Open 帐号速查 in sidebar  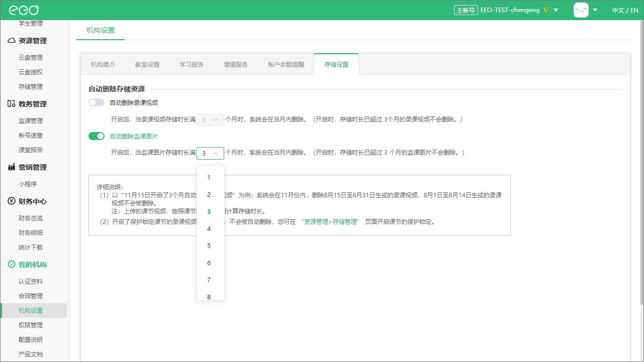coord(31,136)
